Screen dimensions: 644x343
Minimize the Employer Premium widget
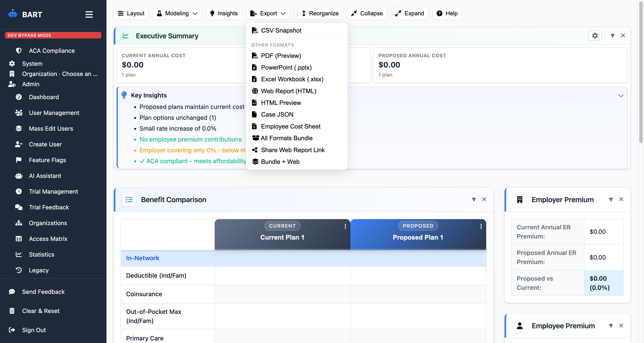(611, 199)
